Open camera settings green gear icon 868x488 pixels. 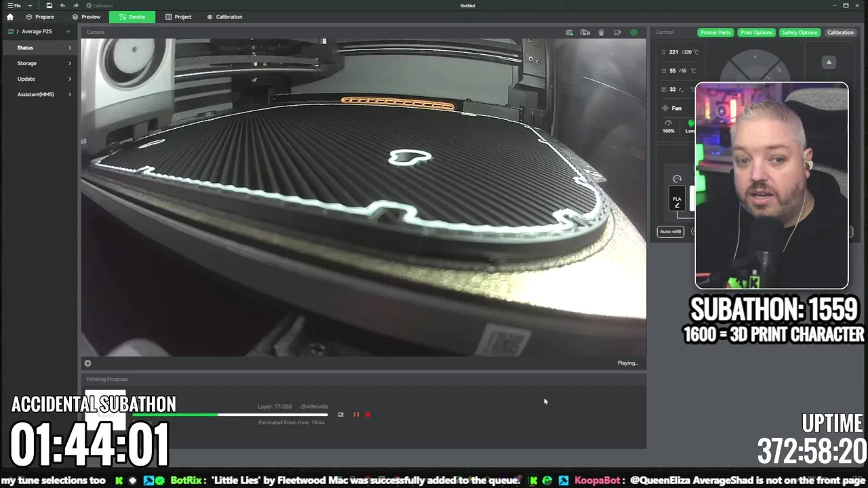634,33
